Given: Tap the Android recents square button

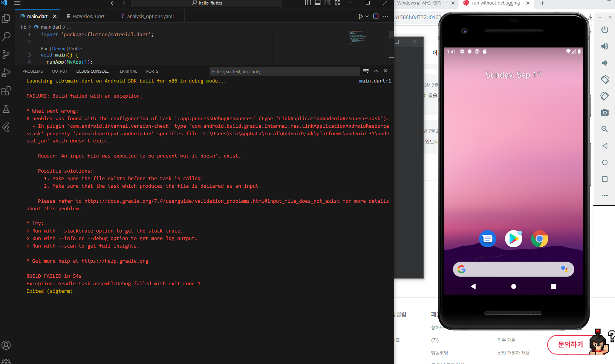Looking at the screenshot, I should 554,286.
